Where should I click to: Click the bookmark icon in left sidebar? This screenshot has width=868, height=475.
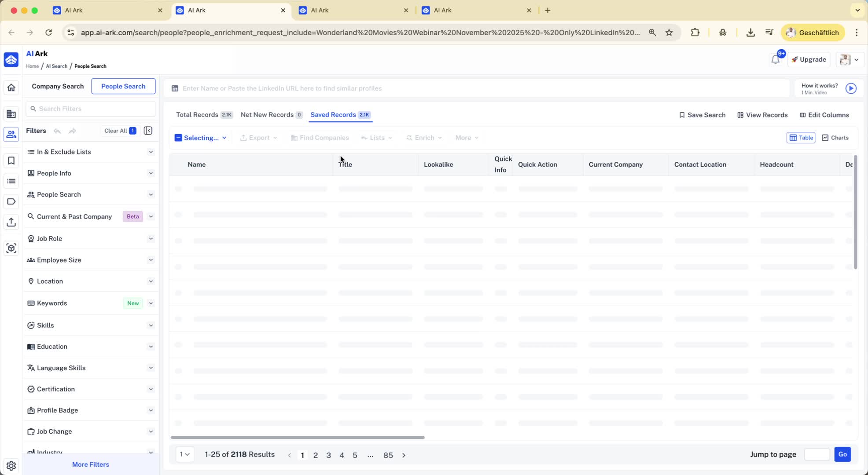[11, 161]
